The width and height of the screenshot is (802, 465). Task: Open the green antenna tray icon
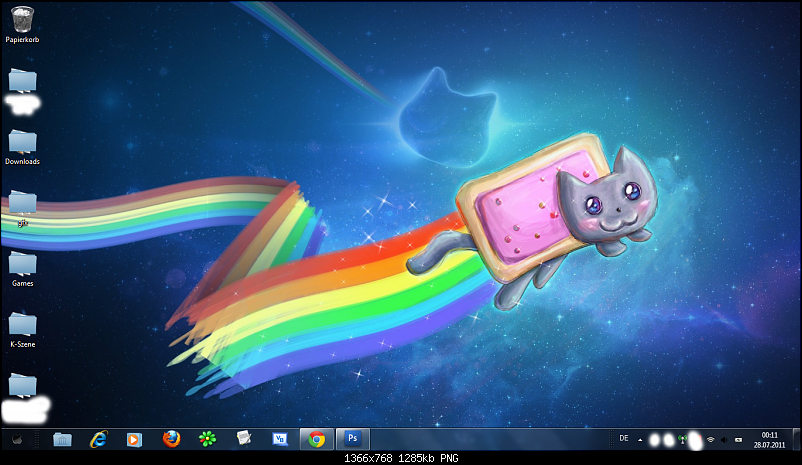click(682, 439)
